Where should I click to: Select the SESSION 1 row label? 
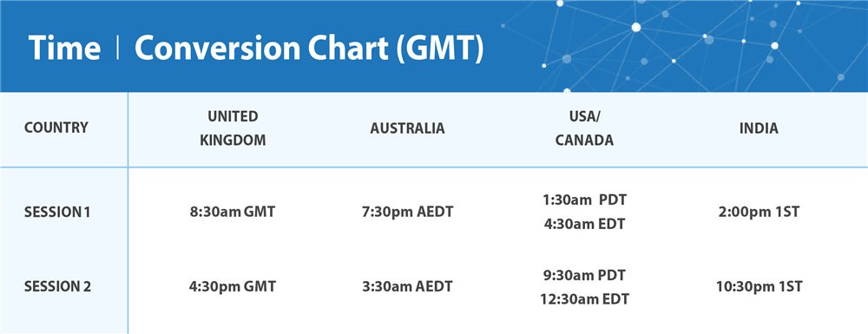57,213
